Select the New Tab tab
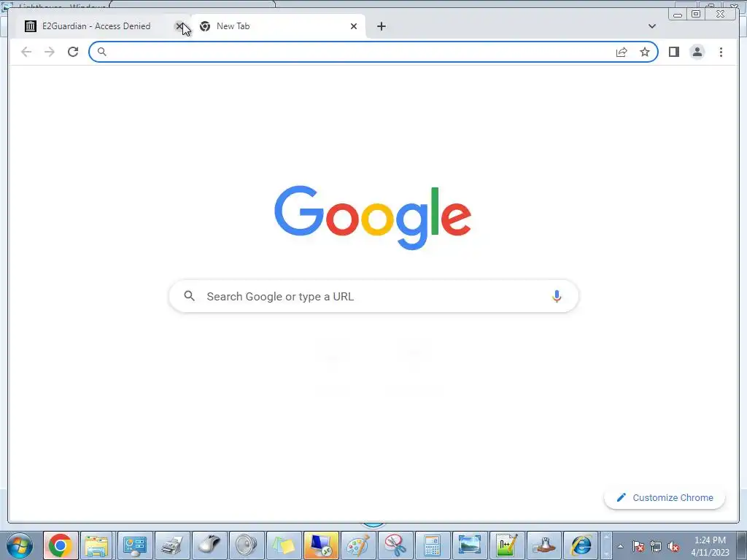747x560 pixels. (278, 26)
